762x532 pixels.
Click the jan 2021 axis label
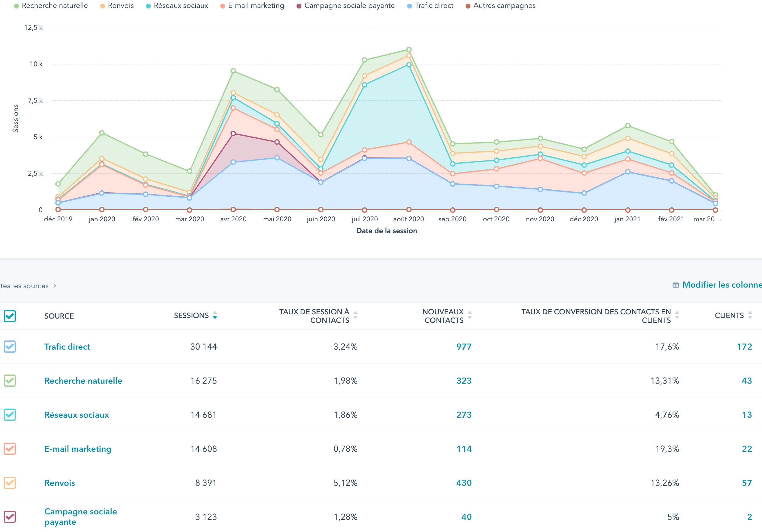tap(627, 219)
